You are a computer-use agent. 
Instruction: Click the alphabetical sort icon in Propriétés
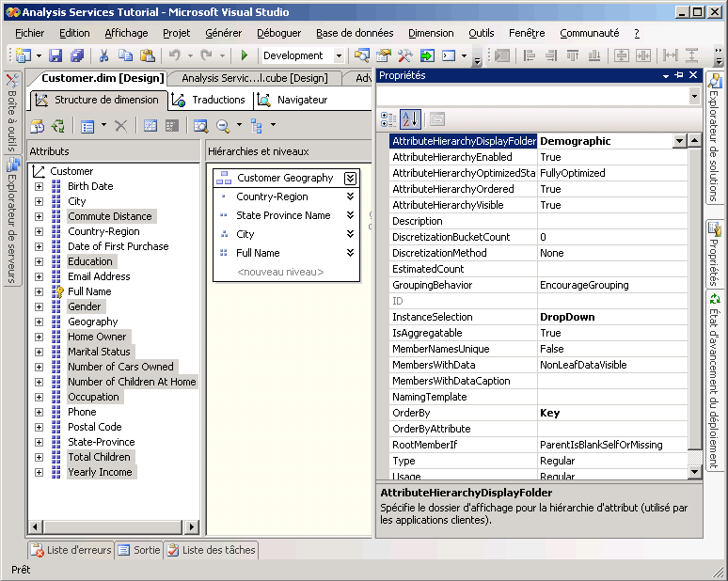(410, 118)
